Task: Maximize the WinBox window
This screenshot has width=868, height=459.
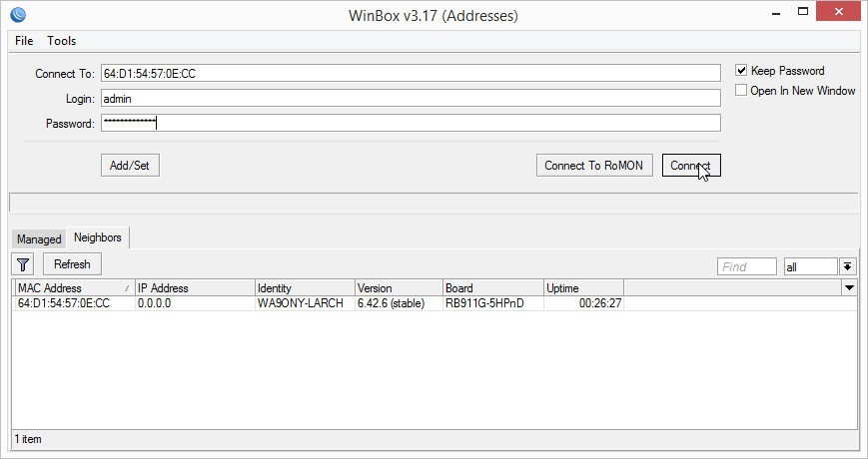Action: tap(803, 12)
